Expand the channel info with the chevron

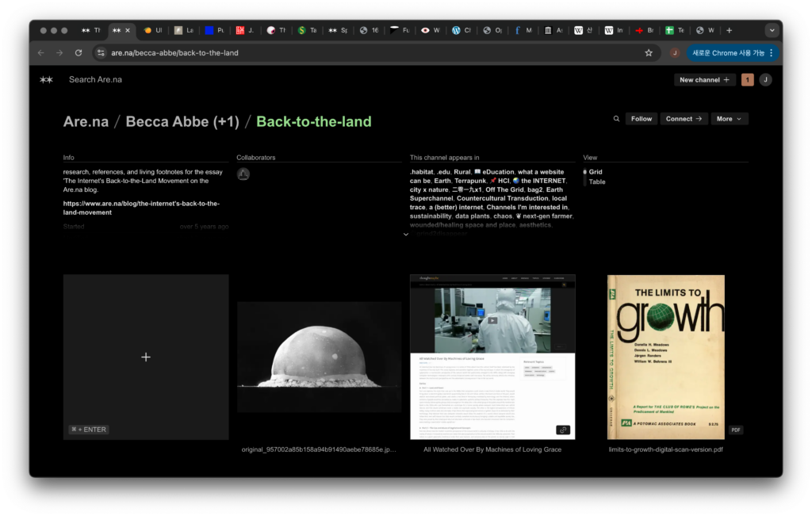[406, 235]
